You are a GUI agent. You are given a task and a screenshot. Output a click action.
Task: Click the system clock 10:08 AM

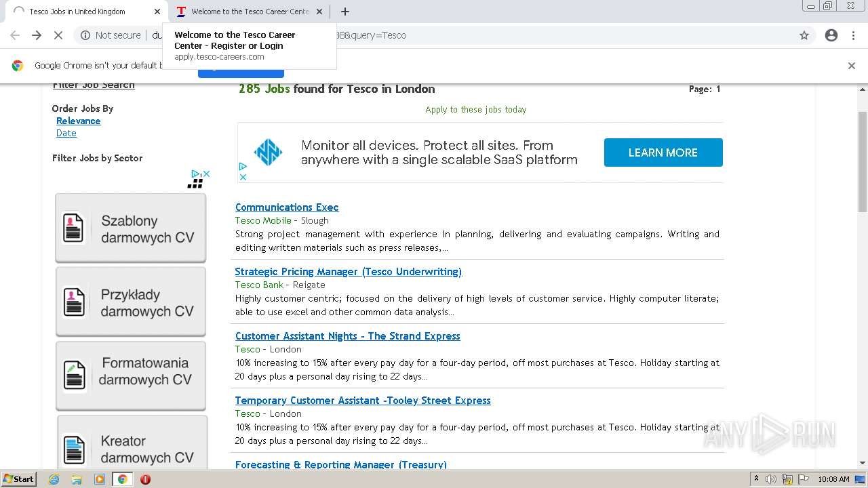tap(833, 479)
